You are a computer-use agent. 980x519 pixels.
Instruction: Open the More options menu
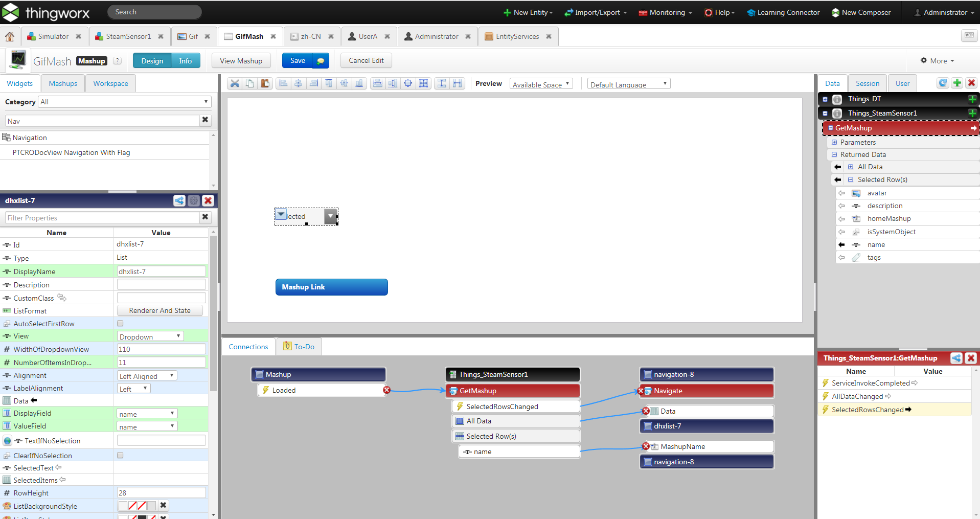click(938, 60)
